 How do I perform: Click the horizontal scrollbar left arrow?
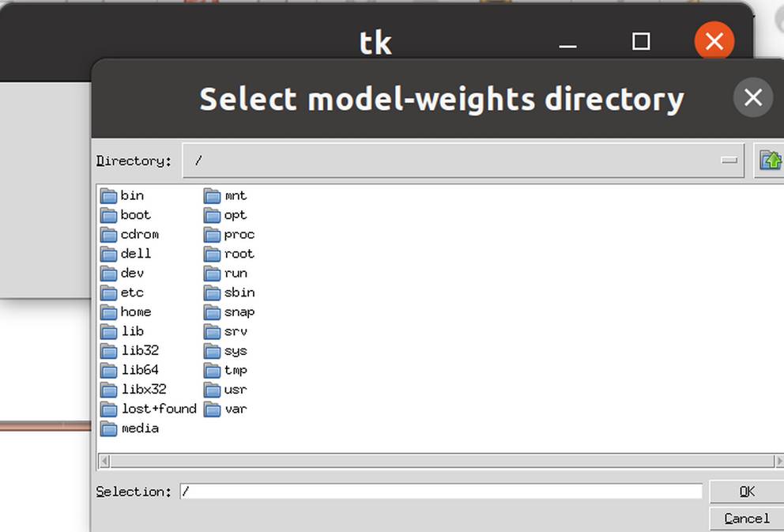(x=104, y=461)
